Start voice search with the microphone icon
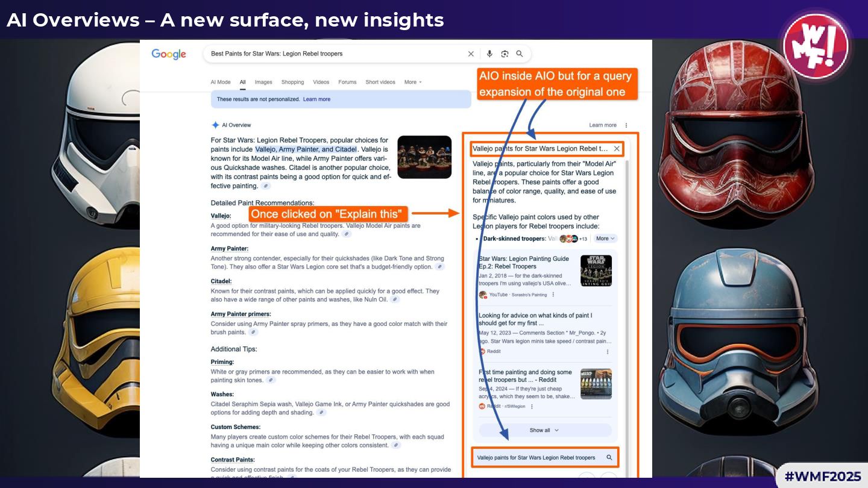Image resolution: width=868 pixels, height=488 pixels. pos(489,54)
